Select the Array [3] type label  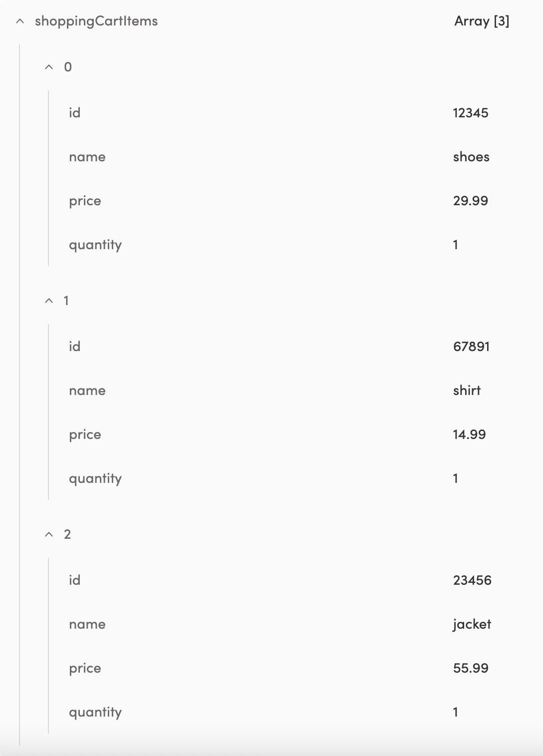click(481, 21)
